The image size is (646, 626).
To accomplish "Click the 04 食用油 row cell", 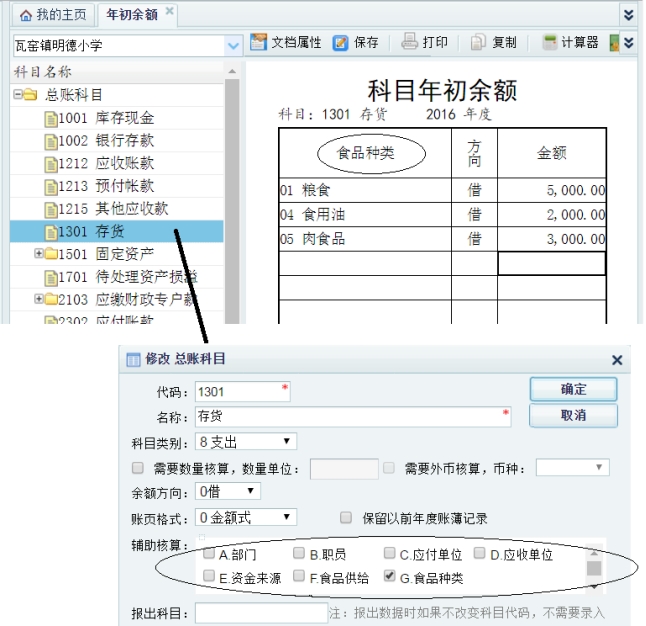I will [365, 214].
